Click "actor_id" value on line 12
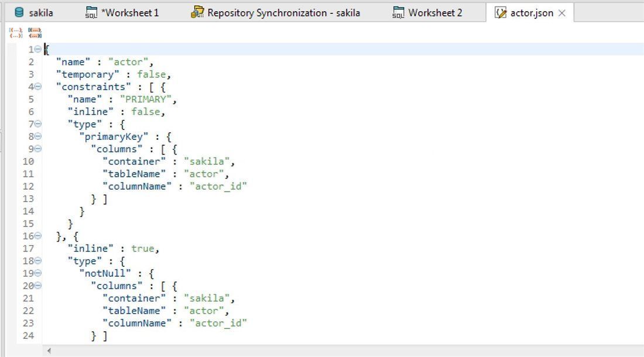 point(218,186)
